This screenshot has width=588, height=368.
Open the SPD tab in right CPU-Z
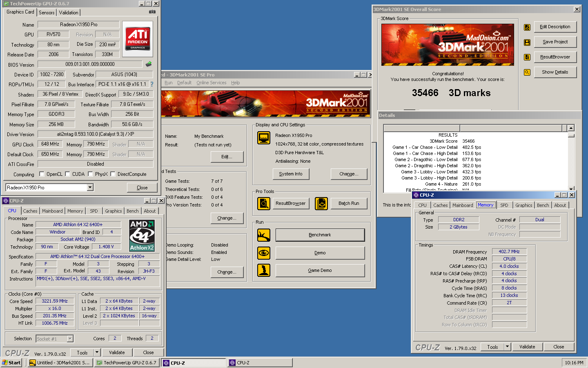click(504, 205)
